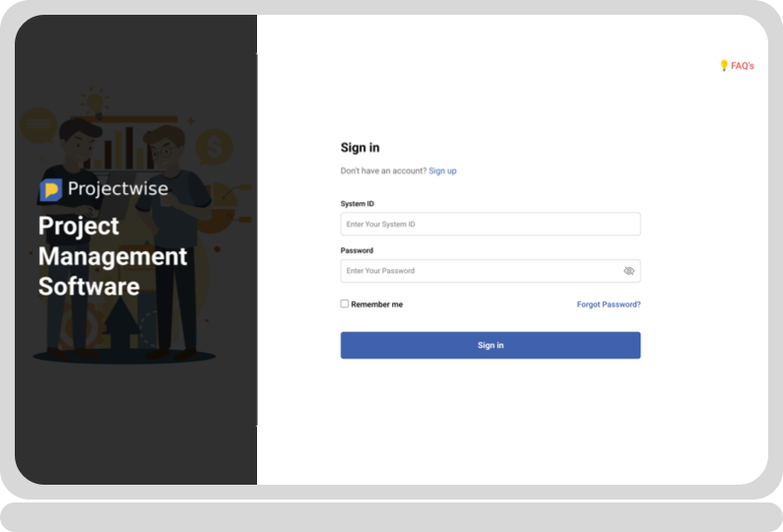Click the yellow lightbulb icon beside FAQ's
Image resolution: width=783 pixels, height=532 pixels.
coord(724,65)
